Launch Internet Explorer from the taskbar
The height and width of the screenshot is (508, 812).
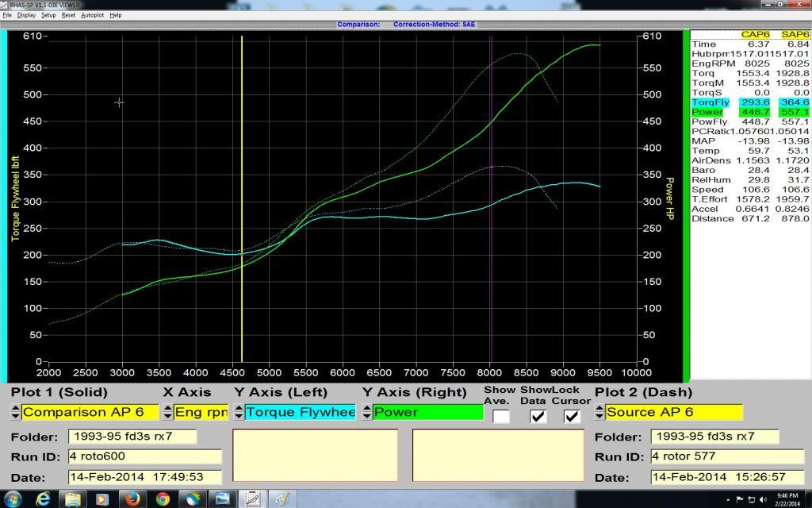[44, 499]
